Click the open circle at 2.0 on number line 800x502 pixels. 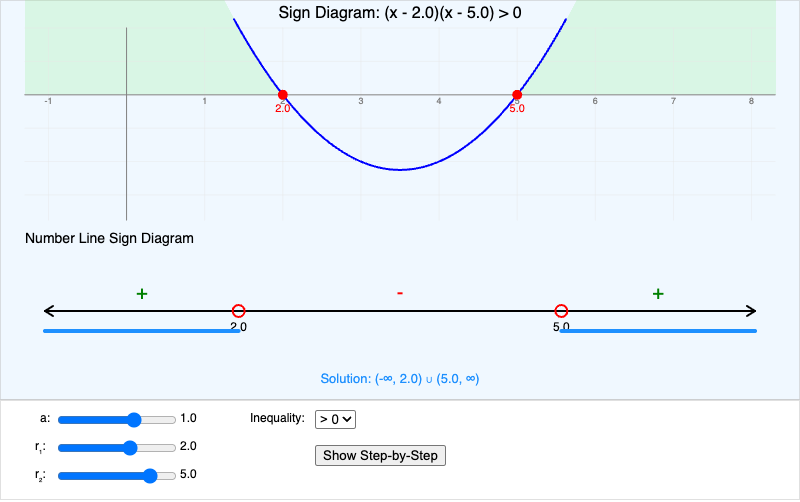(238, 311)
